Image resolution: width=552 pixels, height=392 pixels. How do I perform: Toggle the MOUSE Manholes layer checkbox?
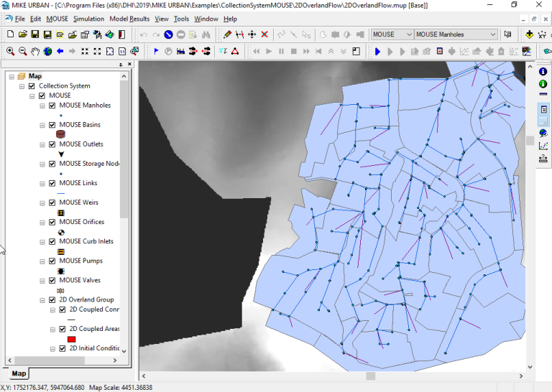(x=52, y=105)
